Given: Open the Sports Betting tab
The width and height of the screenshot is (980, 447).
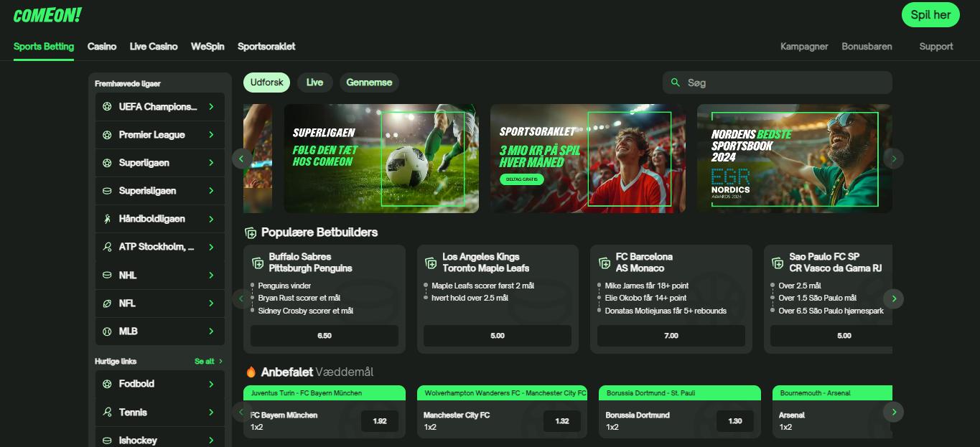Looking at the screenshot, I should tap(44, 46).
